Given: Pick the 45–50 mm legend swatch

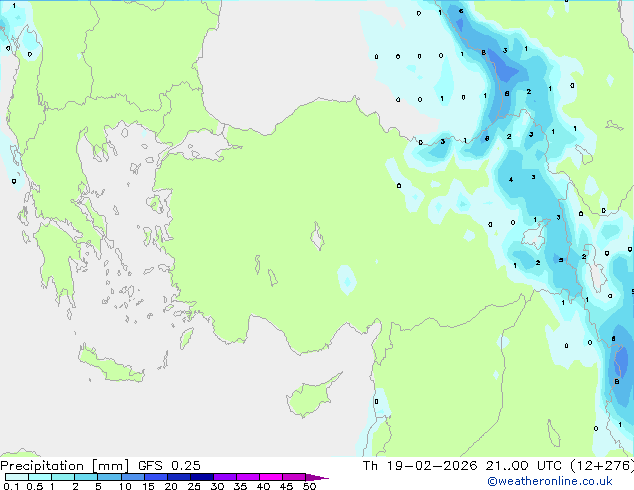Looking at the screenshot, I should (x=294, y=477).
